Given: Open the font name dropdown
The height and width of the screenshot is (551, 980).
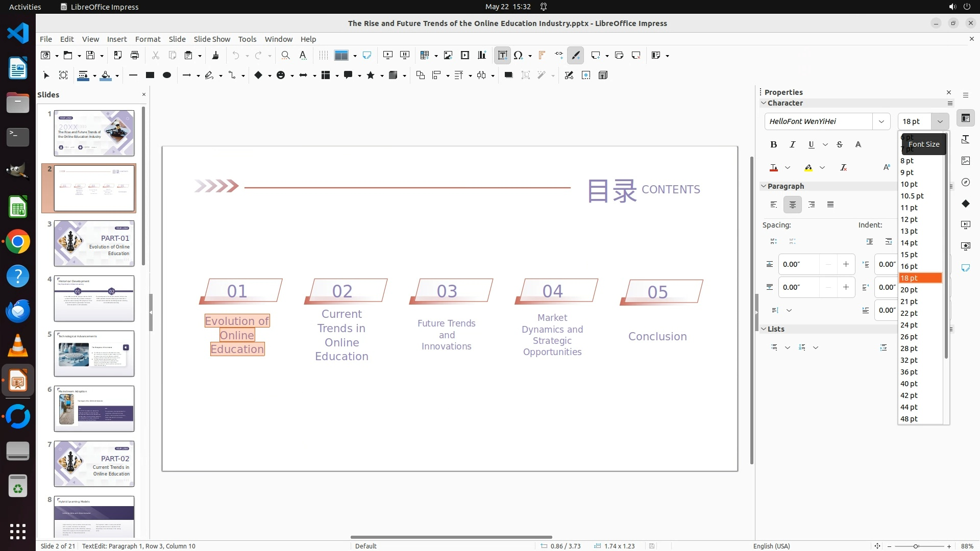Looking at the screenshot, I should point(881,121).
